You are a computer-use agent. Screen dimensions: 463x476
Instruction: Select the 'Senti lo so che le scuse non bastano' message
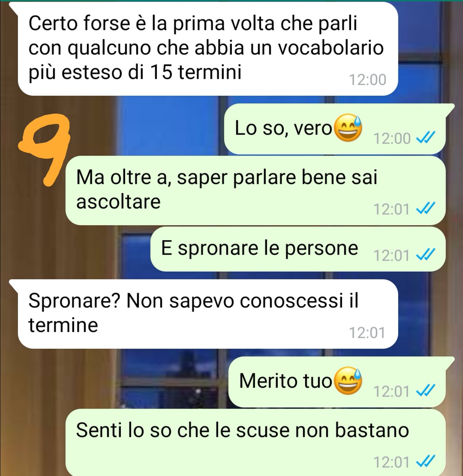coord(256,442)
